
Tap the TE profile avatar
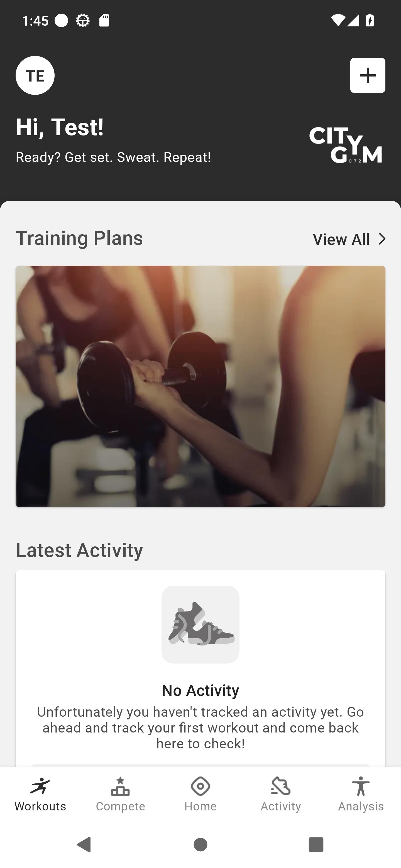point(35,75)
